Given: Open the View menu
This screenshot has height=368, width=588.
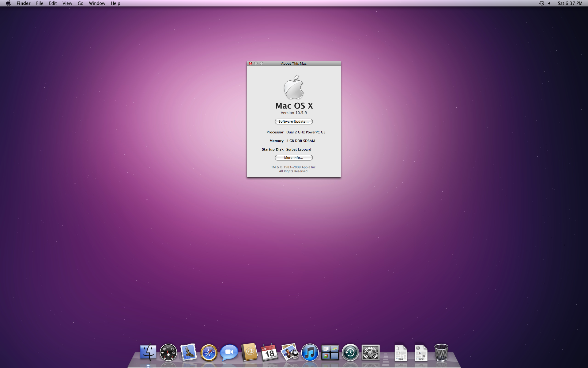Looking at the screenshot, I should tap(67, 3).
